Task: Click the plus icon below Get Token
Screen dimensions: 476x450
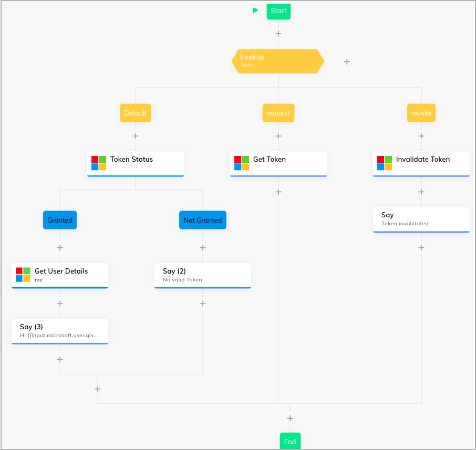Action: [x=278, y=192]
